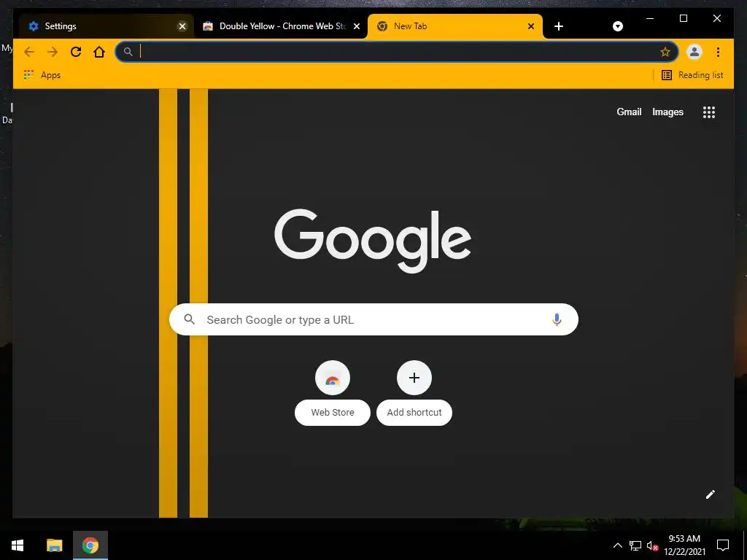Open the Windows Start menu
The width and height of the screenshot is (747, 560).
click(x=18, y=545)
